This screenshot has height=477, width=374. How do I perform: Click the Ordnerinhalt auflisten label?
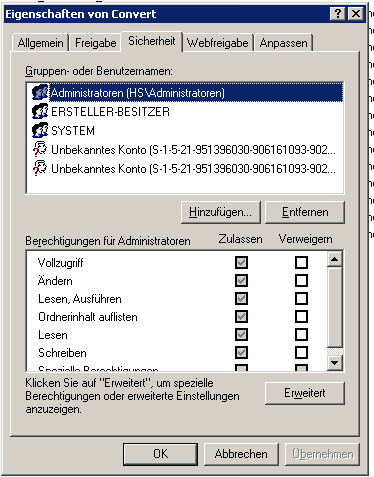click(88, 317)
